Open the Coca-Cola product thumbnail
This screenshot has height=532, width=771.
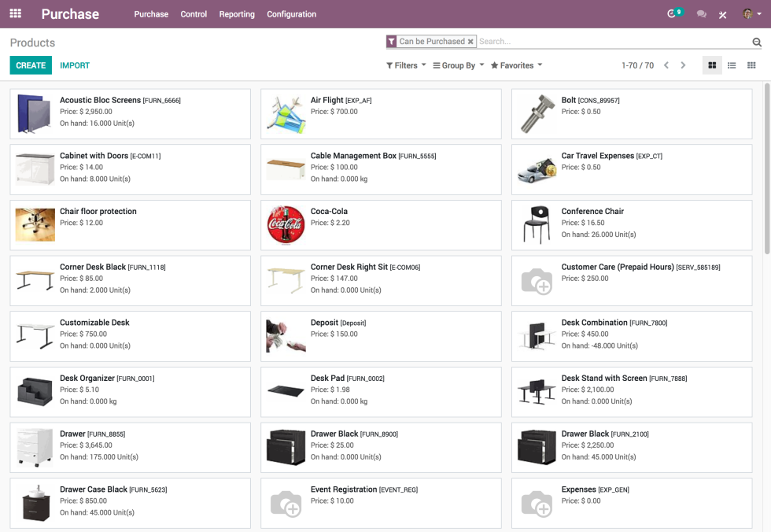(x=286, y=225)
